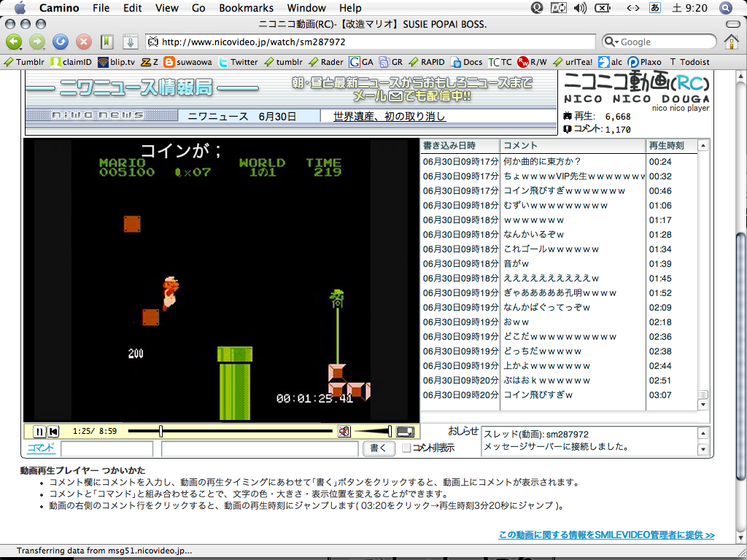Click the address bar URL field
This screenshot has width=747, height=560.
tap(371, 42)
